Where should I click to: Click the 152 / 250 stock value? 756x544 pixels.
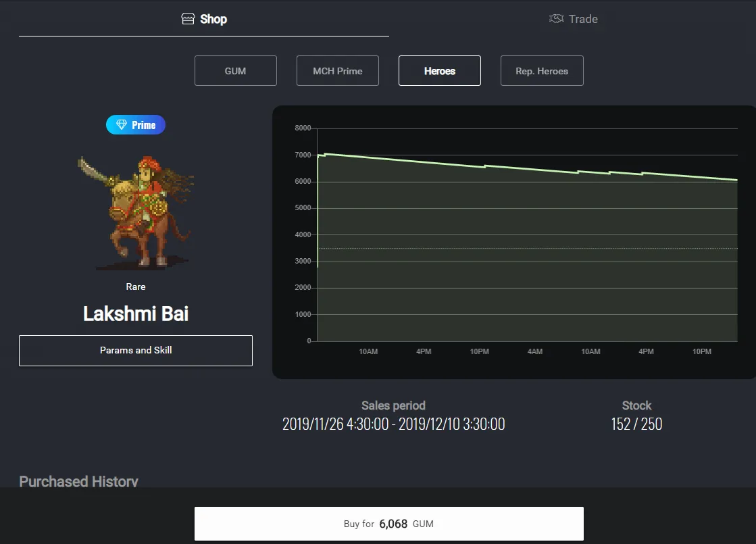pyautogui.click(x=636, y=424)
